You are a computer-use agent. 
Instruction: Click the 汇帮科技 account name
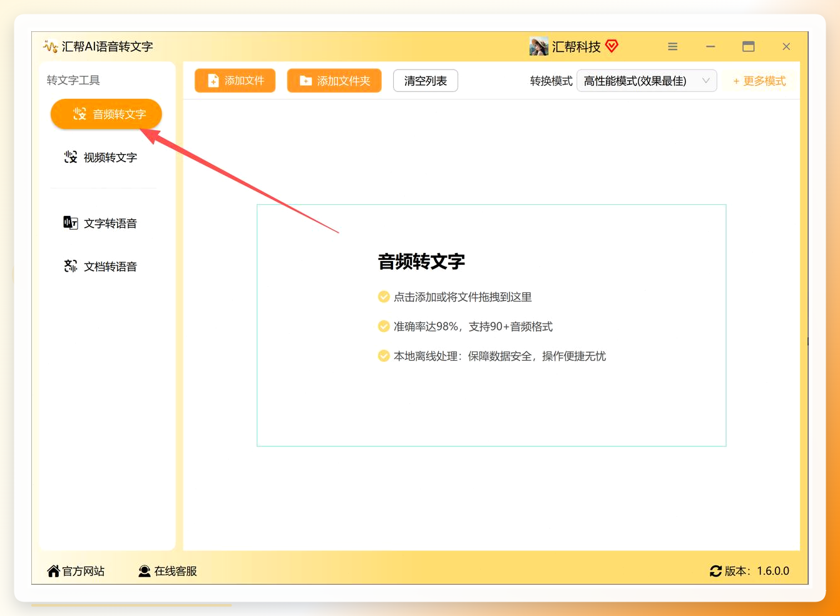pos(576,46)
